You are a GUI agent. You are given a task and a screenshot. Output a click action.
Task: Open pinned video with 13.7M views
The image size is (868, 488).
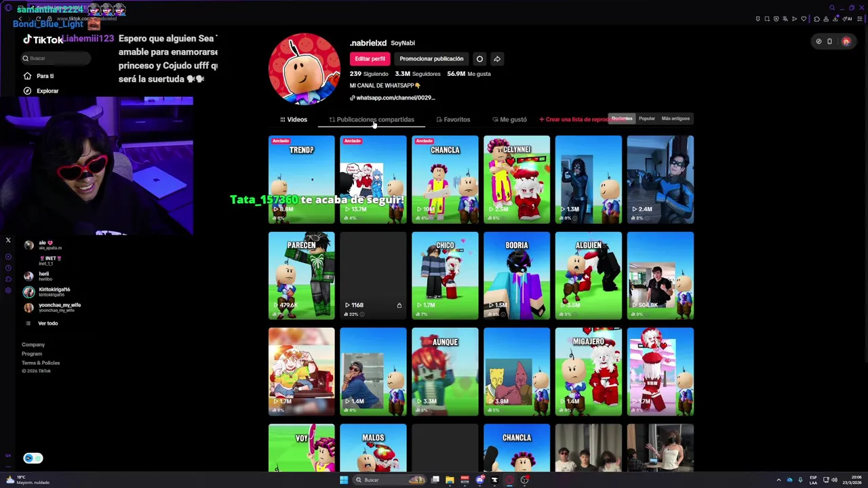click(373, 180)
